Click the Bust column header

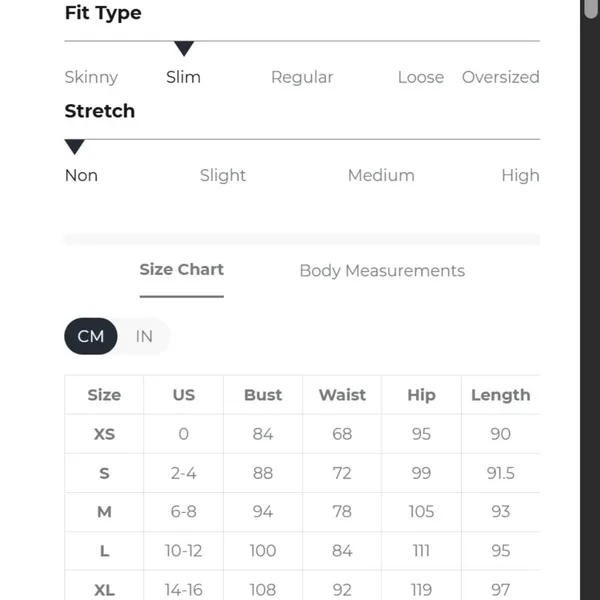tap(263, 395)
